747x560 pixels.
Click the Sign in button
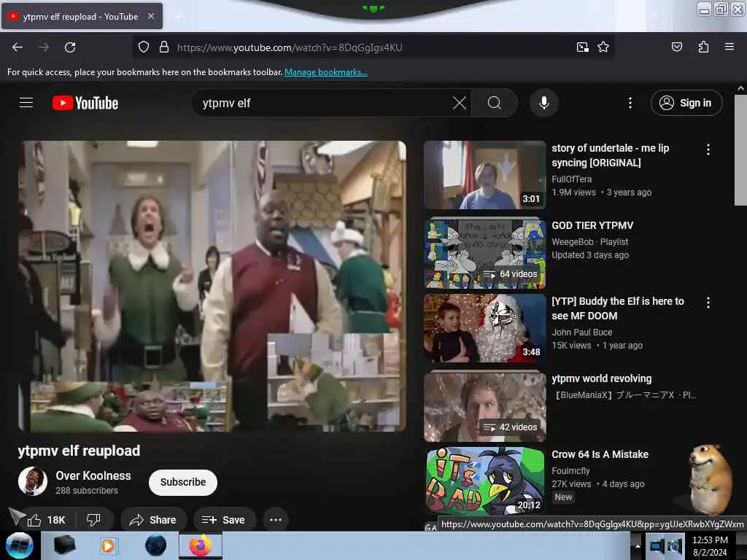coord(686,103)
